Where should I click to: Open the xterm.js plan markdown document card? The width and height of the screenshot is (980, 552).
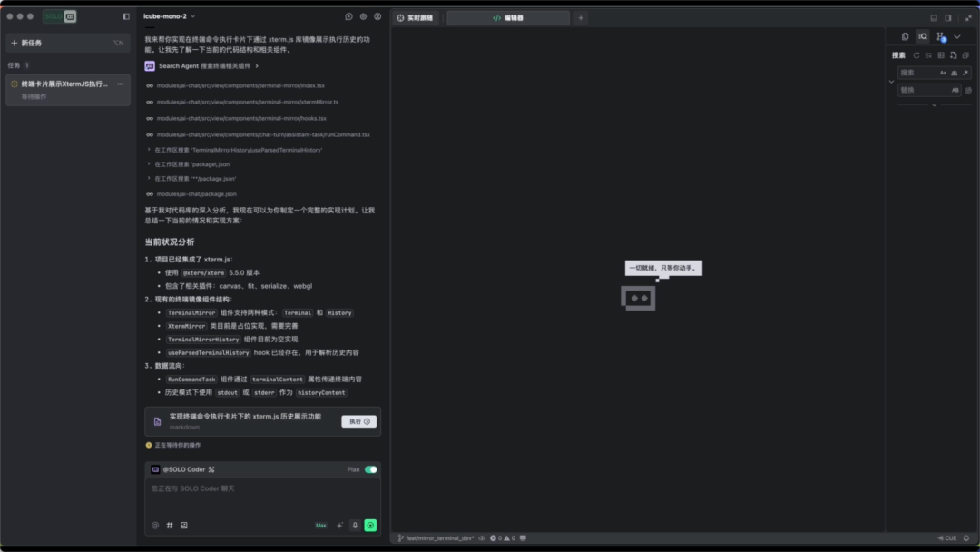point(262,421)
